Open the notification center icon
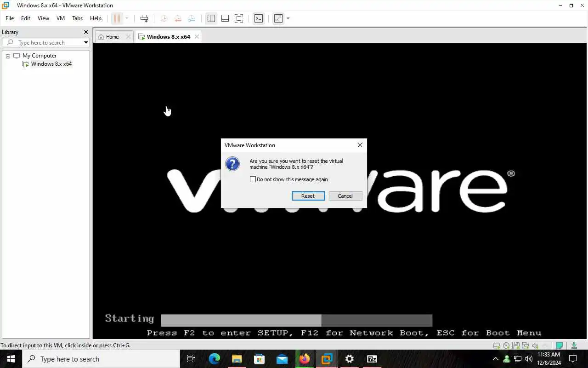588x368 pixels. (x=573, y=359)
